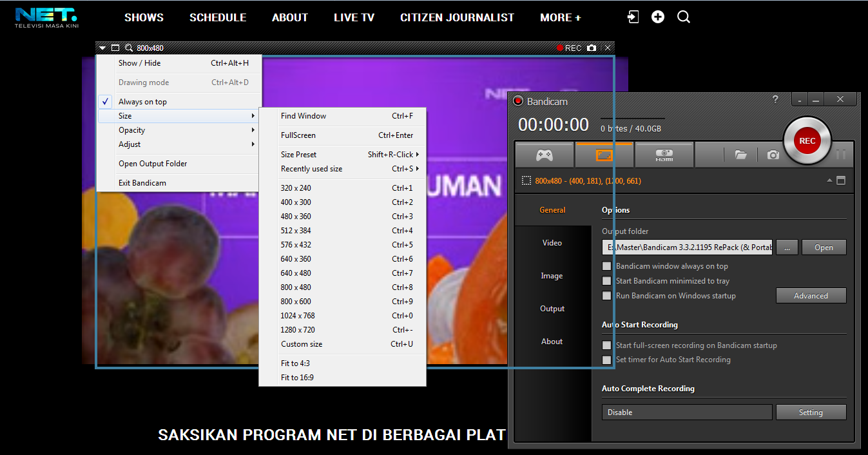868x455 pixels.
Task: Expand the Adjust submenu
Action: click(179, 144)
